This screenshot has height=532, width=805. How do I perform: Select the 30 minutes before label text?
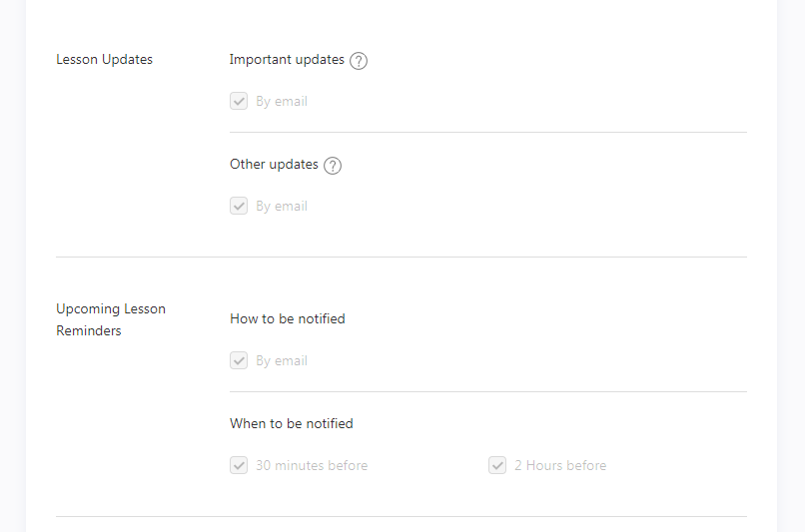coord(312,465)
